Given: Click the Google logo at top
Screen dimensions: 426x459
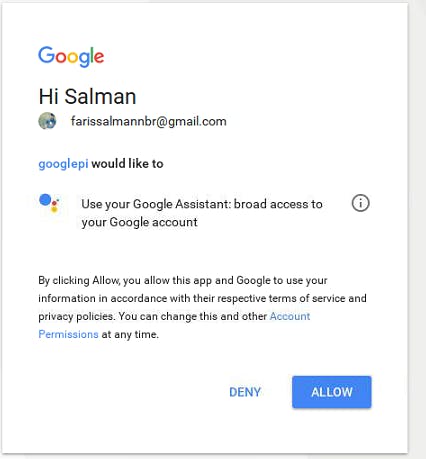Looking at the screenshot, I should pos(71,56).
